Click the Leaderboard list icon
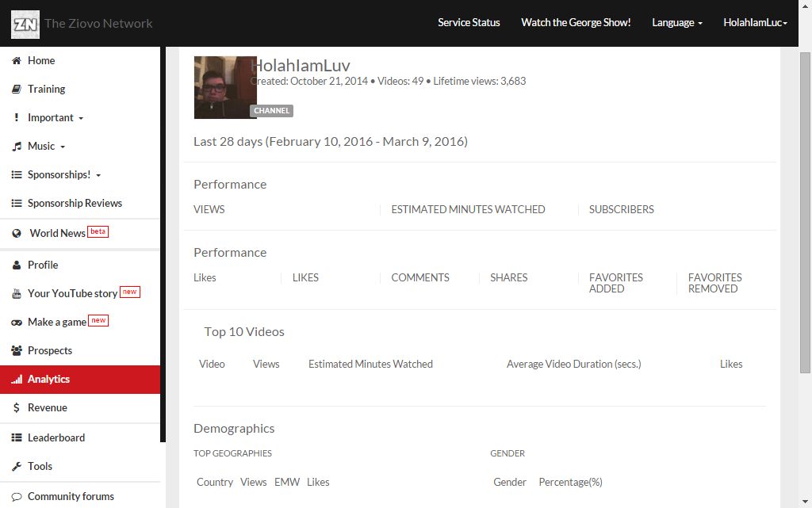The image size is (812, 508). click(17, 437)
